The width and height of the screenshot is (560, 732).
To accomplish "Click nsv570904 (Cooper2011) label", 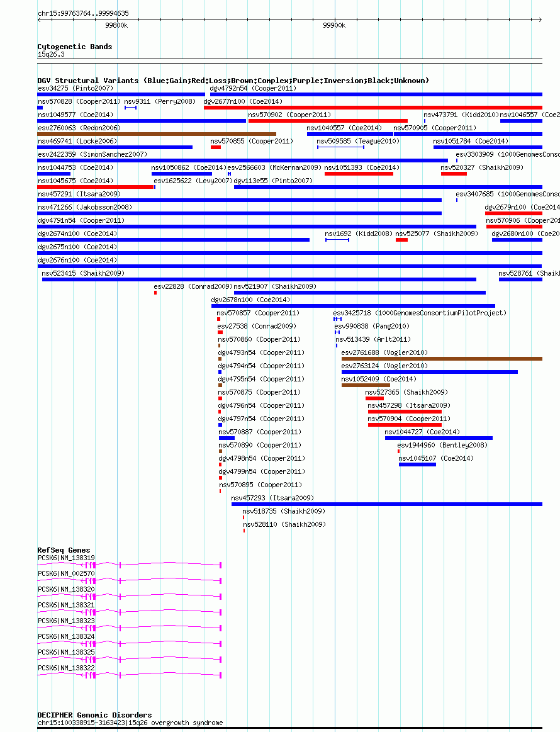I will click(x=409, y=419).
